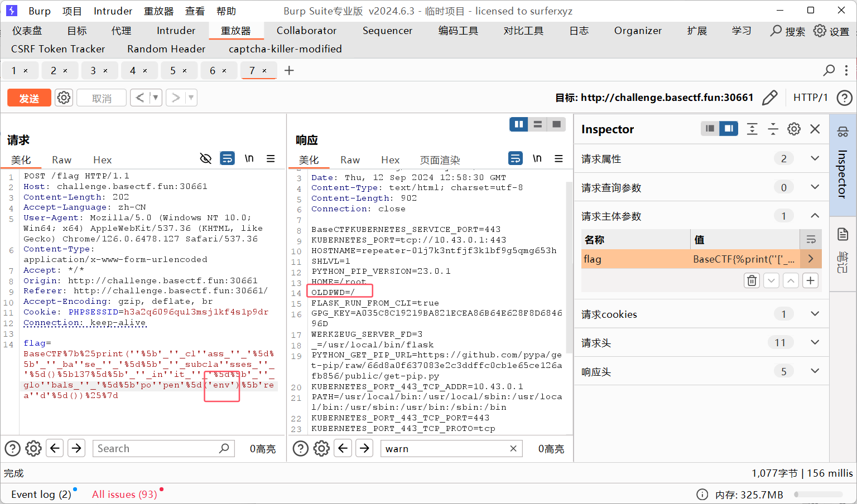857x504 pixels.
Task: Open captcha-killer-modified extension tab
Action: (285, 49)
